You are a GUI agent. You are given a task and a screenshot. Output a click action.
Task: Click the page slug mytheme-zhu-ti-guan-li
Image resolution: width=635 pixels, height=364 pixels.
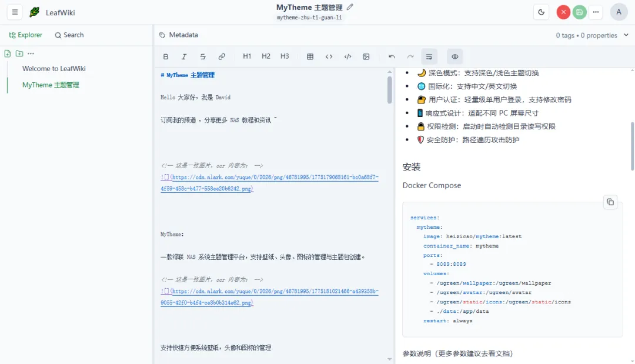pyautogui.click(x=309, y=18)
